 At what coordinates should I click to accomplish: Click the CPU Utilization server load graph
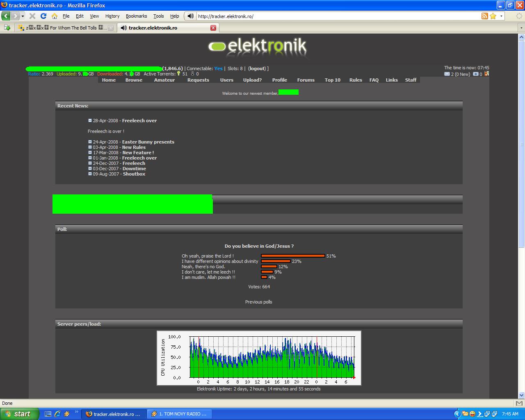point(259,358)
